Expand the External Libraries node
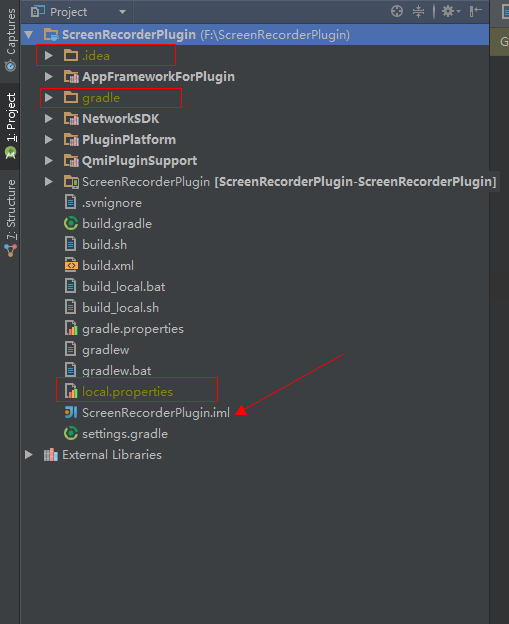This screenshot has height=624, width=509. coord(29,454)
